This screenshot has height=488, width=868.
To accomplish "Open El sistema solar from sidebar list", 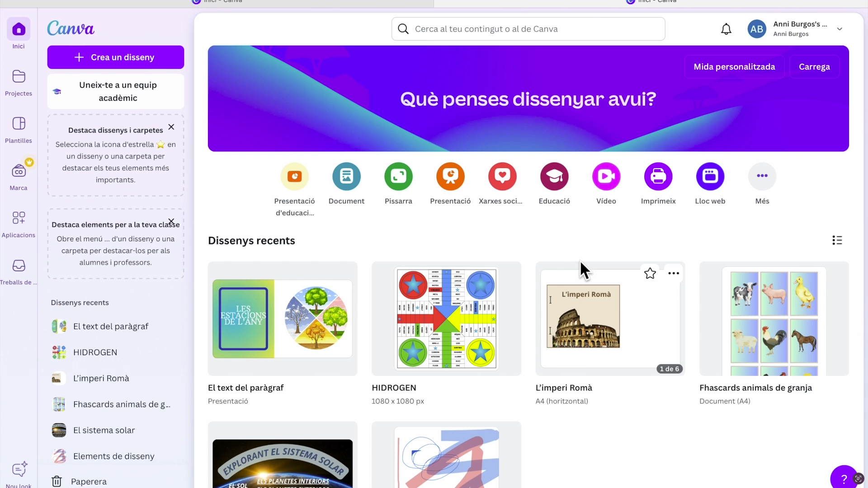I will [104, 430].
